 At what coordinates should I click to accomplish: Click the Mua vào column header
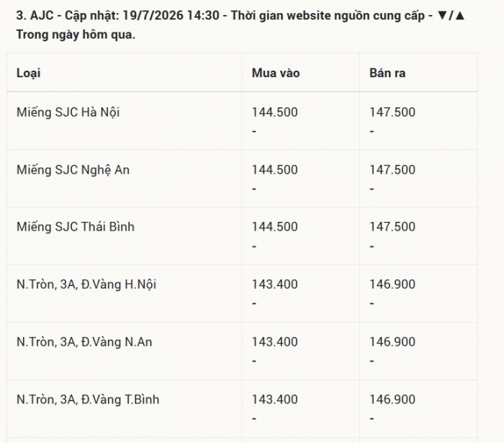pyautogui.click(x=276, y=73)
